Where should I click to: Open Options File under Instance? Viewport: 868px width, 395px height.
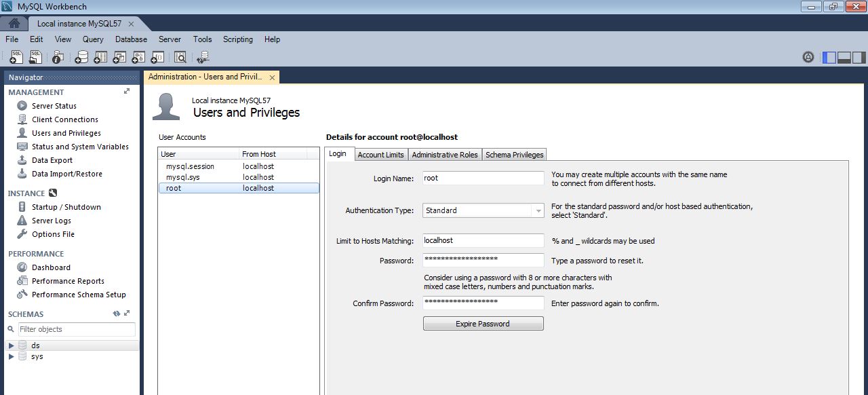[53, 234]
